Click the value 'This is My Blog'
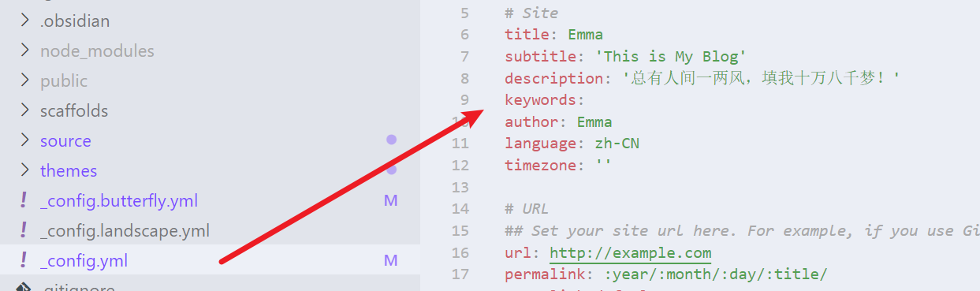 click(x=670, y=57)
